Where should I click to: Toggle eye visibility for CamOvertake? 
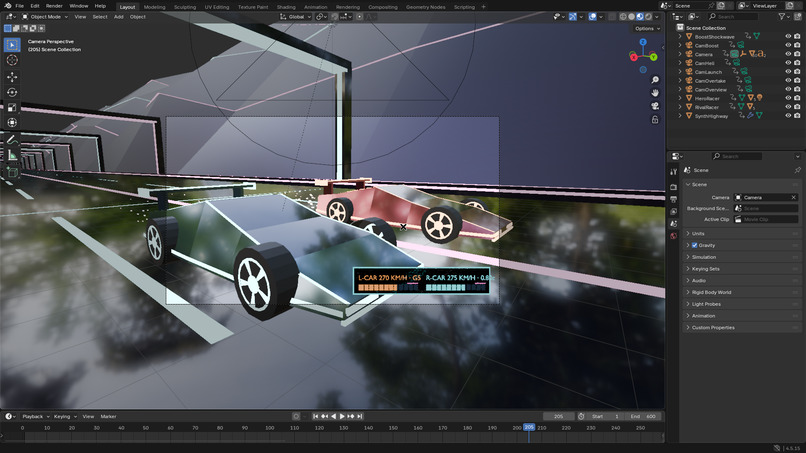[x=788, y=81]
